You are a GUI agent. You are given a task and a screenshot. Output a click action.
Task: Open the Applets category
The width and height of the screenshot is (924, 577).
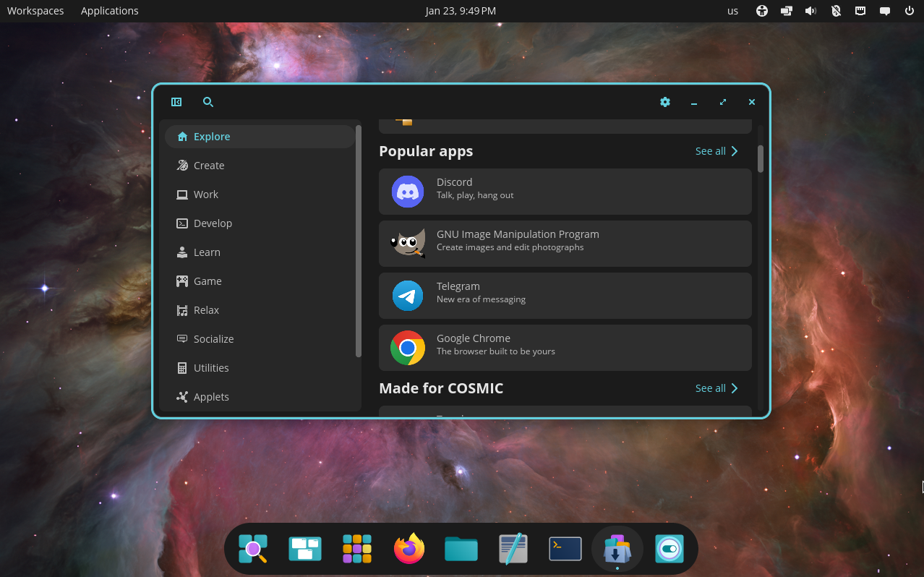coord(213,396)
